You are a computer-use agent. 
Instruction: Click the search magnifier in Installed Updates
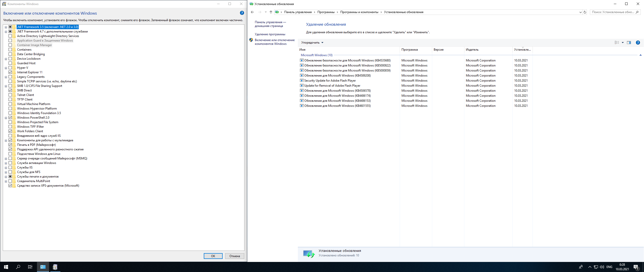[x=637, y=12]
